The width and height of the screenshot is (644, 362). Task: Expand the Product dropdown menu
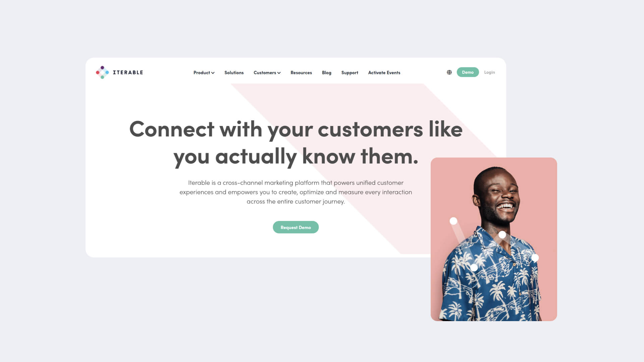pyautogui.click(x=204, y=72)
